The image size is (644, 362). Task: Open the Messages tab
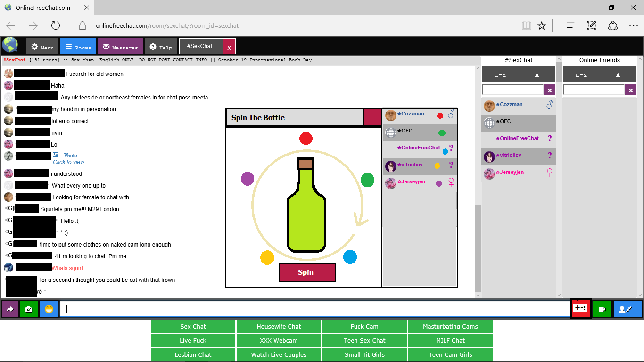point(120,47)
